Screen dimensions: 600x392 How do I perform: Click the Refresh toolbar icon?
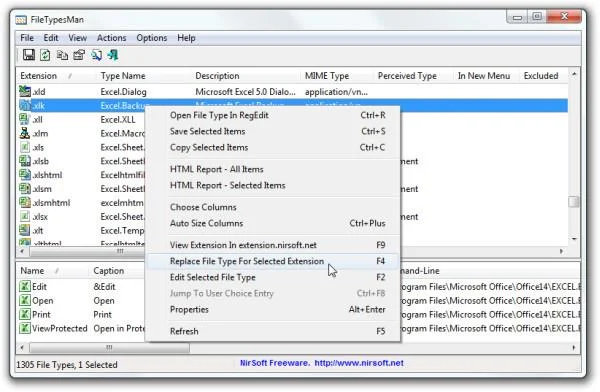pos(45,55)
